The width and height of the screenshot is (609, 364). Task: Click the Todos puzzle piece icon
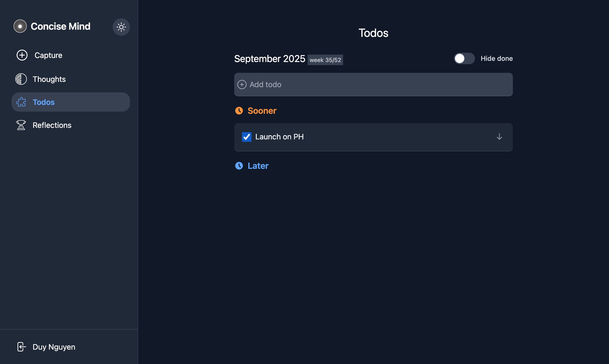click(x=21, y=102)
